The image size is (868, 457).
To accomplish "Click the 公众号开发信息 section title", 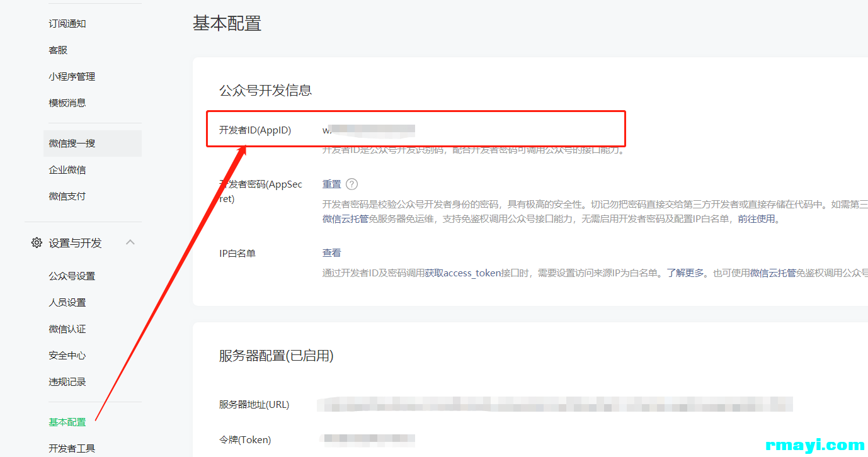I will pos(266,91).
